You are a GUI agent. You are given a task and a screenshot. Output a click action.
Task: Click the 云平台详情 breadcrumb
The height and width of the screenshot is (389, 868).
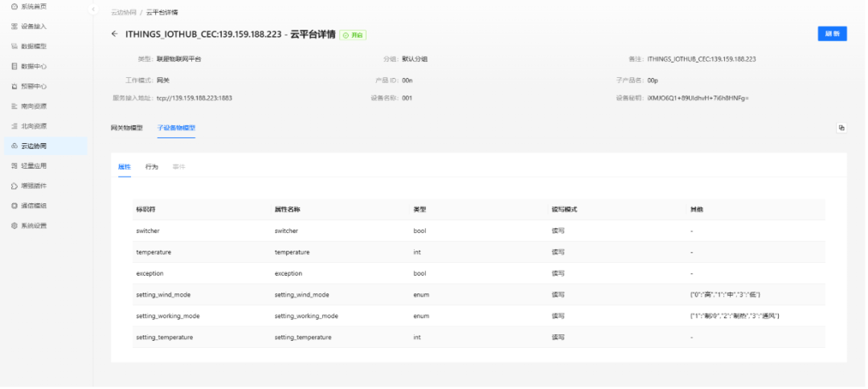click(x=162, y=12)
